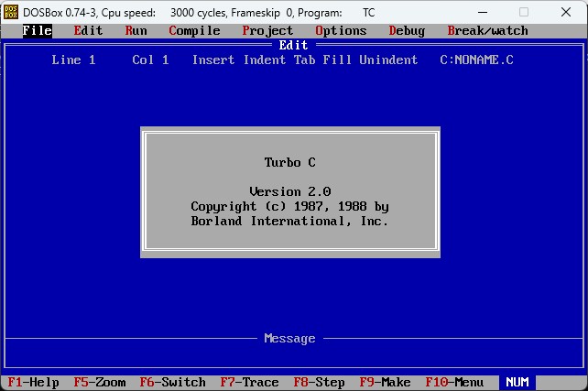Open the Options menu
Image resolution: width=588 pixels, height=391 pixels.
[341, 31]
